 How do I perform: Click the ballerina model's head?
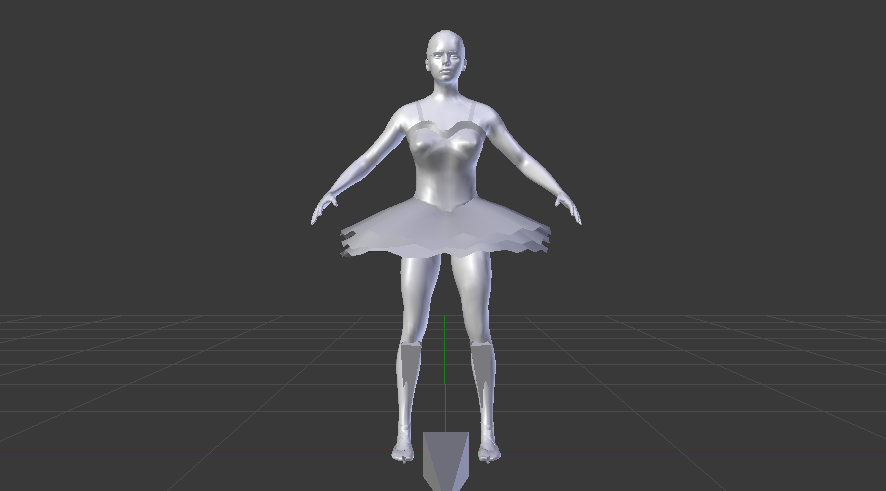tap(445, 58)
